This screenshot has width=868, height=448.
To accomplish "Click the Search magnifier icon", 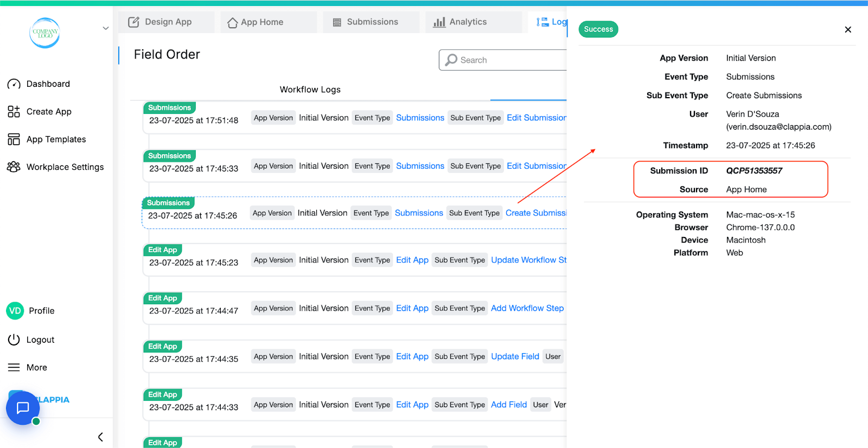I will (451, 60).
